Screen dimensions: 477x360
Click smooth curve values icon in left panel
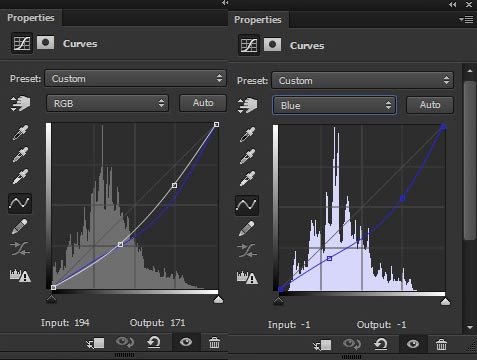[20, 249]
